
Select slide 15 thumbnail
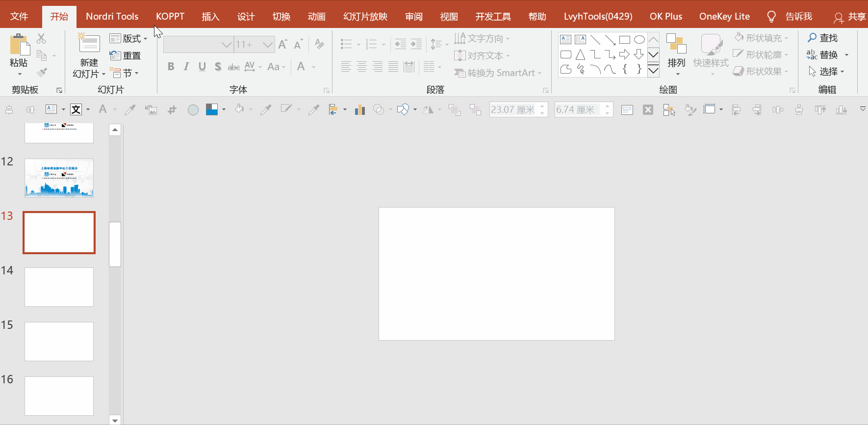point(59,342)
